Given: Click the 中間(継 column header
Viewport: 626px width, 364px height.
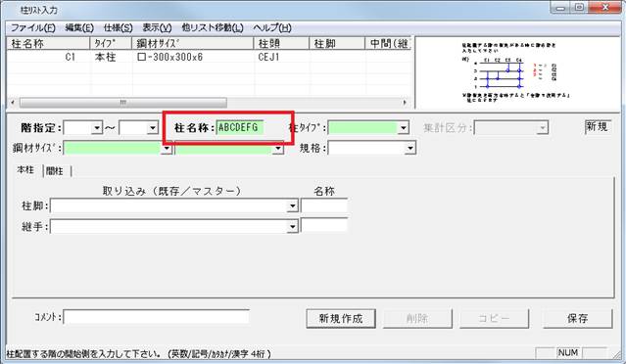Looking at the screenshot, I should [x=389, y=43].
